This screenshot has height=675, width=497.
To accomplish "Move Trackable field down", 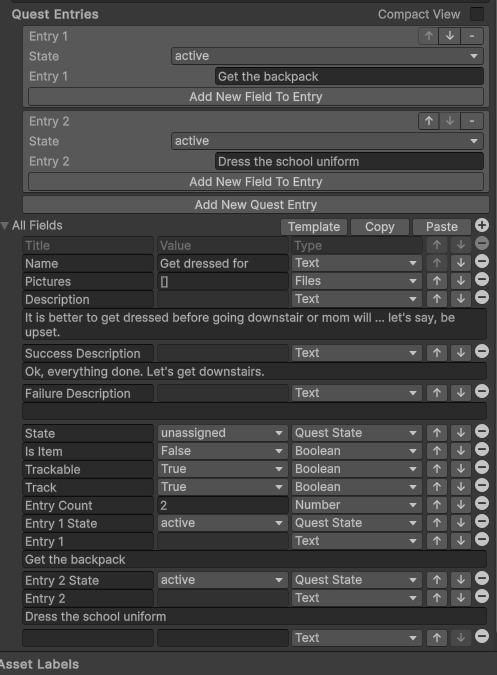I will pyautogui.click(x=461, y=469).
